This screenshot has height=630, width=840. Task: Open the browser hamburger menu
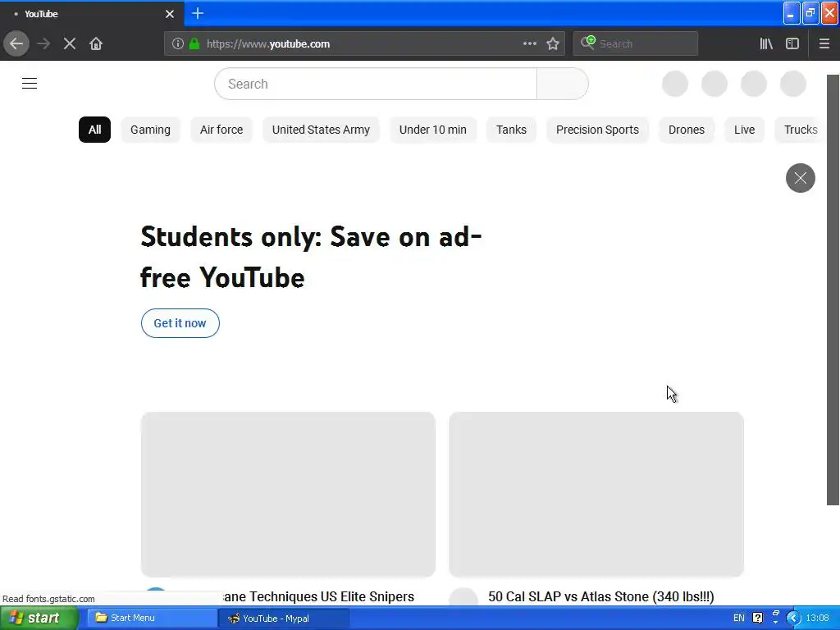point(824,43)
